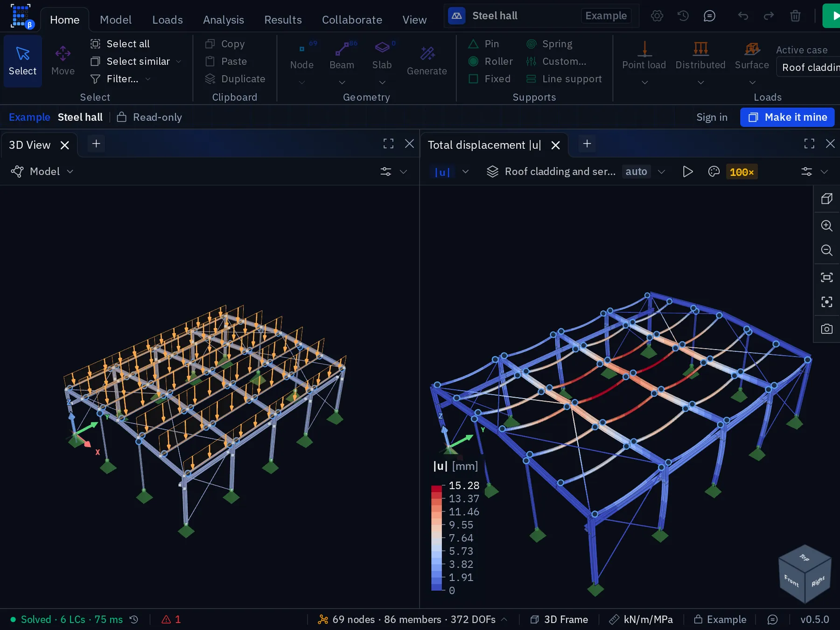The width and height of the screenshot is (840, 630).
Task: Toggle Pin support type
Action: pyautogui.click(x=483, y=44)
